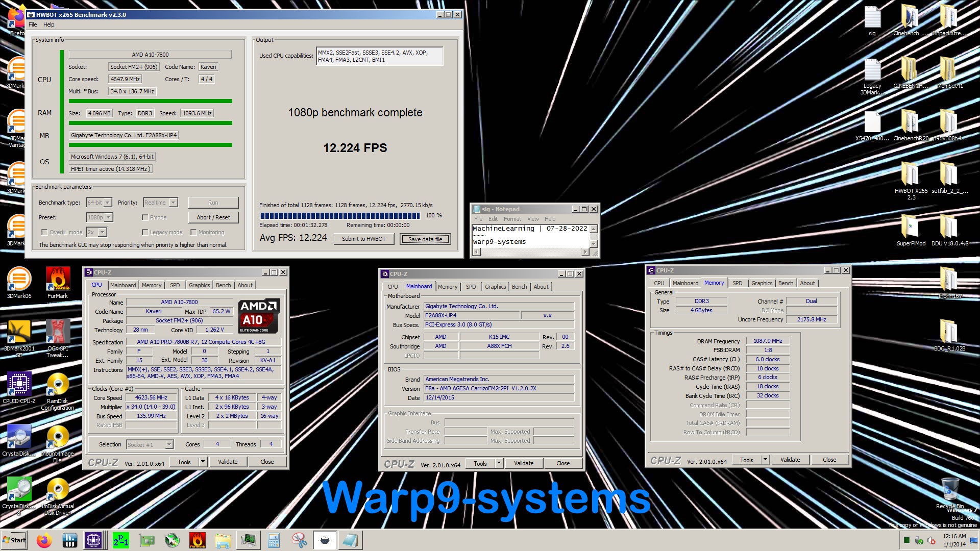980x551 pixels.
Task: Open the sig text file on desktop
Action: pyautogui.click(x=872, y=20)
